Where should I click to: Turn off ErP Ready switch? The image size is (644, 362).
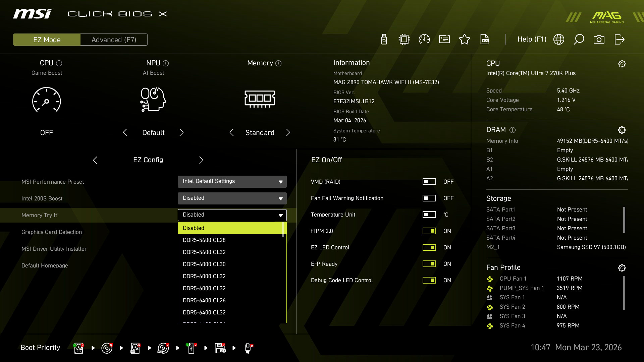429,264
